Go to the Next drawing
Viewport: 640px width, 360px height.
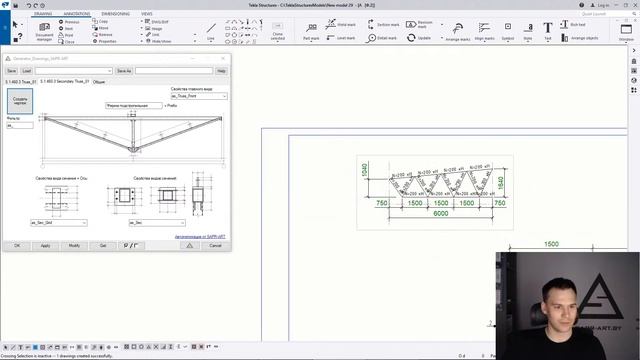(66, 29)
